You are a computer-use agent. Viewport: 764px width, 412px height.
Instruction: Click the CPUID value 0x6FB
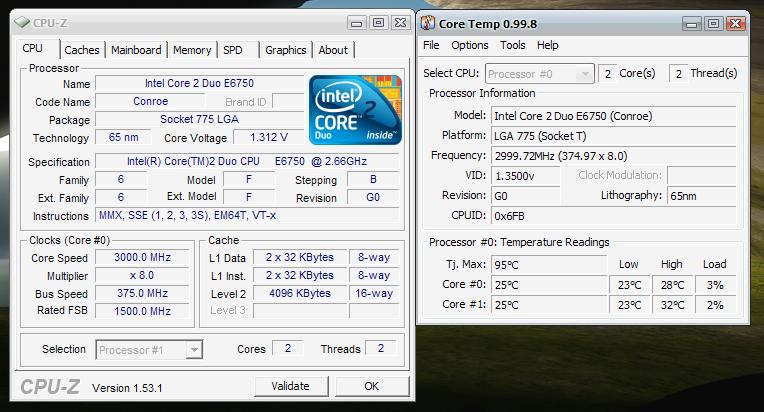pyautogui.click(x=613, y=216)
